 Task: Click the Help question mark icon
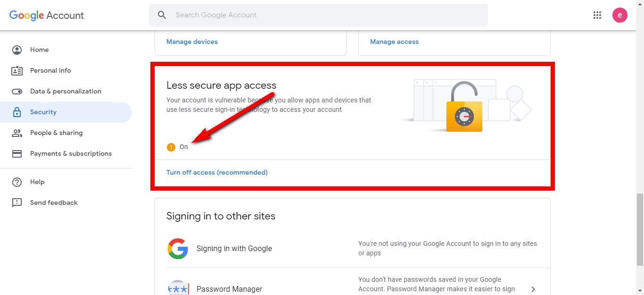click(17, 182)
